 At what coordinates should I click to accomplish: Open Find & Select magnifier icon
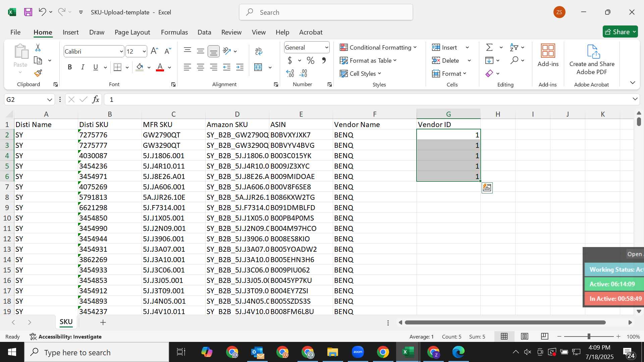[514, 60]
